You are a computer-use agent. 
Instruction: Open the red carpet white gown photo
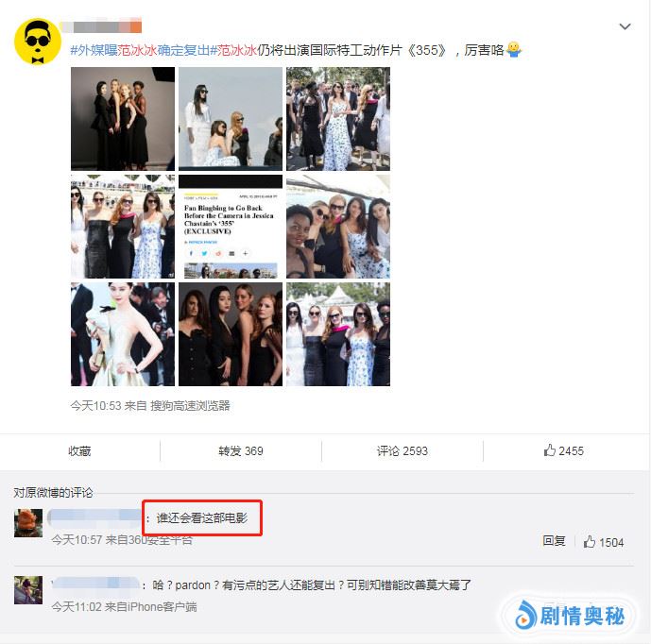[123, 334]
